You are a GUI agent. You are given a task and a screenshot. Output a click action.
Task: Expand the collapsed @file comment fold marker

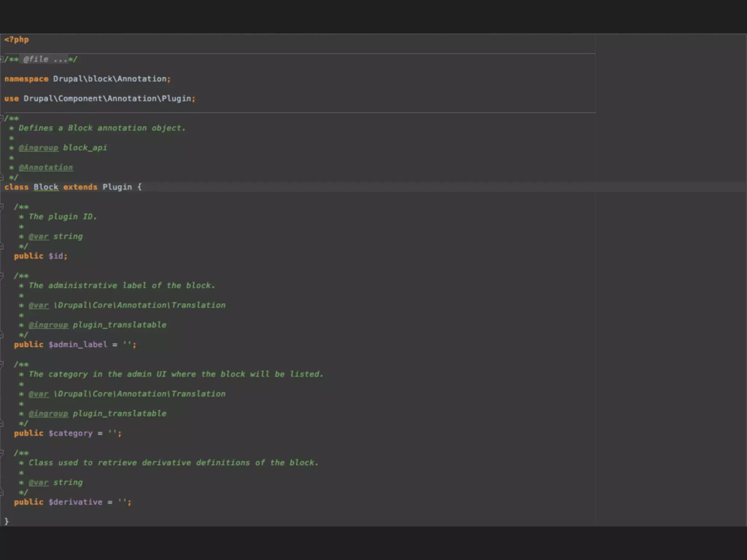(2, 59)
